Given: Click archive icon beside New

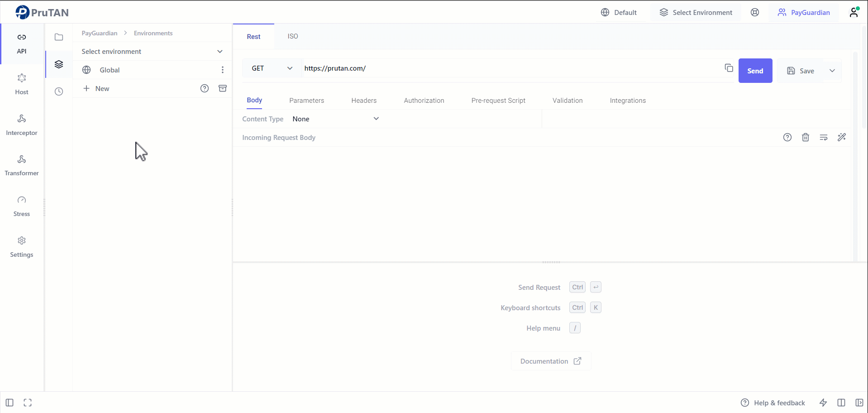Looking at the screenshot, I should [x=223, y=88].
